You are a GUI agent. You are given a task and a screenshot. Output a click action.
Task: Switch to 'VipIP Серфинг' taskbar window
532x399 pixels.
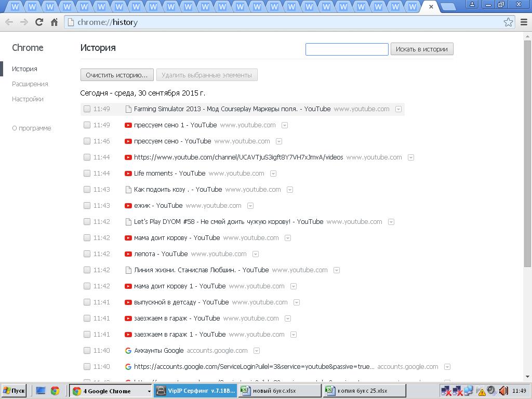click(x=195, y=391)
